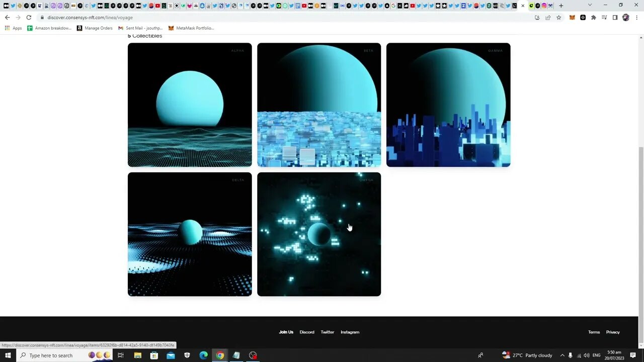Toggle the Chrome side panel icon
The width and height of the screenshot is (644, 362).
click(x=615, y=17)
